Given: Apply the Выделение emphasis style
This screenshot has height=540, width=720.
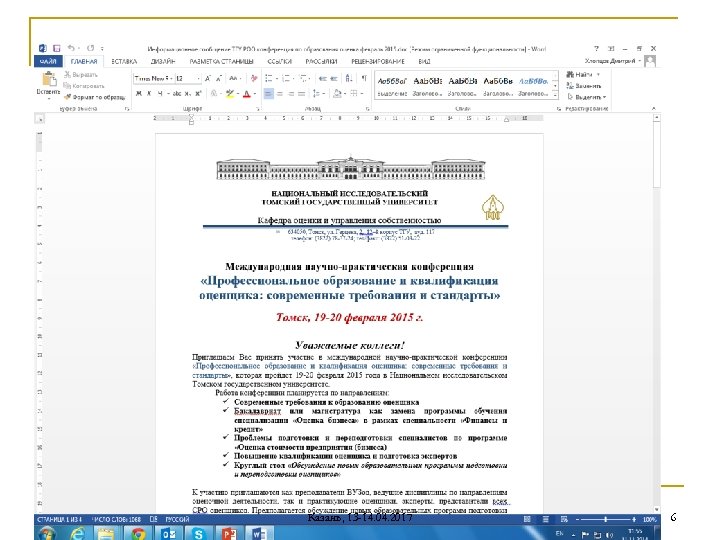Looking at the screenshot, I should pos(392,86).
